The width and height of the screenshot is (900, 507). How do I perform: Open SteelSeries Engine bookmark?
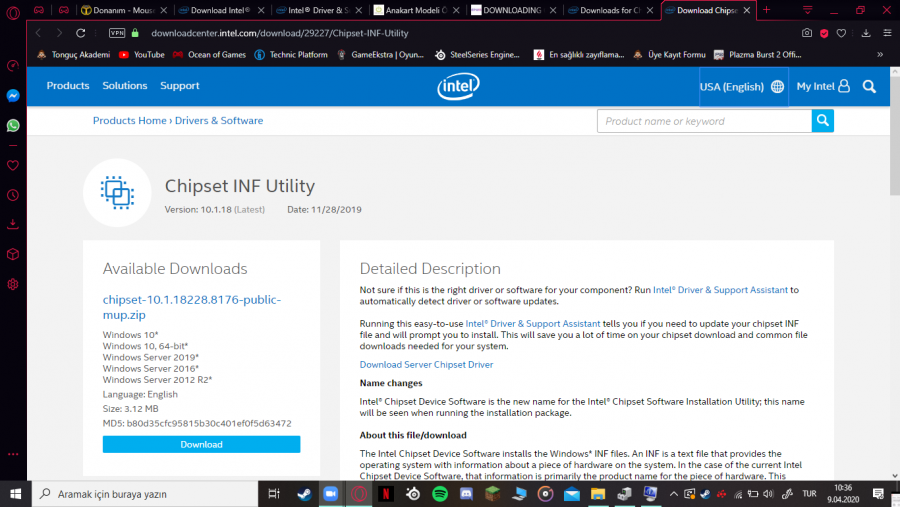pos(478,55)
